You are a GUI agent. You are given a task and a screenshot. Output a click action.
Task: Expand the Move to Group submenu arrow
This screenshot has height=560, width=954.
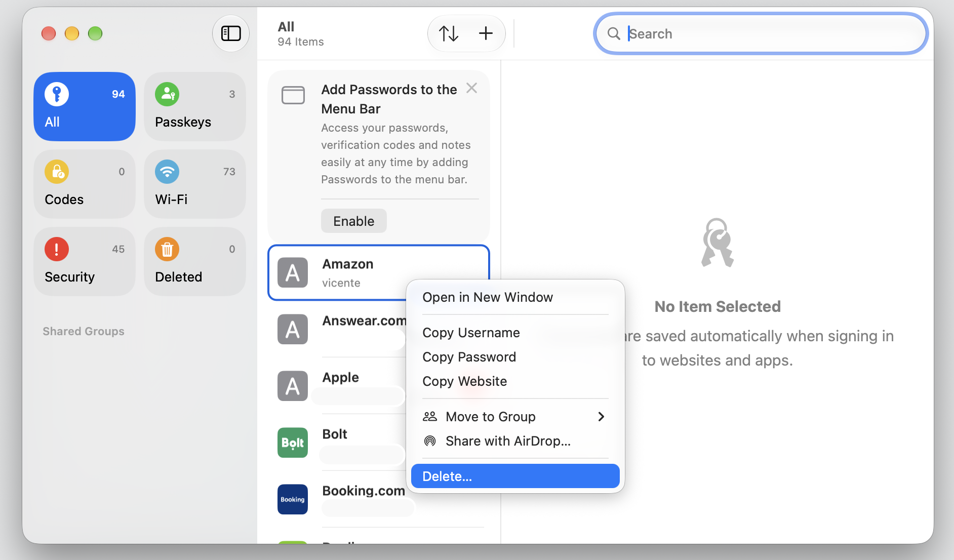[x=601, y=417]
